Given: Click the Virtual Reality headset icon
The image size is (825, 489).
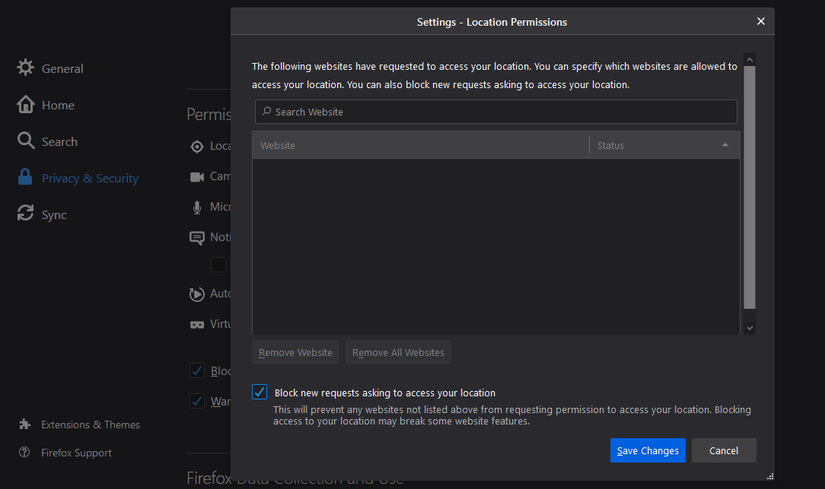Looking at the screenshot, I should click(197, 325).
